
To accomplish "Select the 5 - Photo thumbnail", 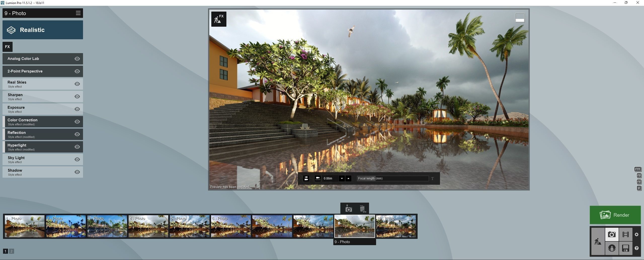I will pos(190,226).
